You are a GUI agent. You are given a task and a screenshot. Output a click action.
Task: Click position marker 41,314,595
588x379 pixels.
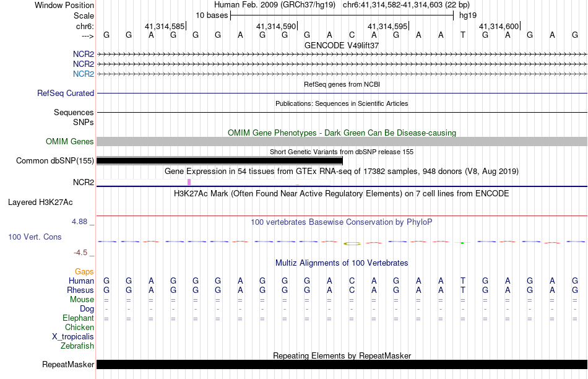pos(387,26)
